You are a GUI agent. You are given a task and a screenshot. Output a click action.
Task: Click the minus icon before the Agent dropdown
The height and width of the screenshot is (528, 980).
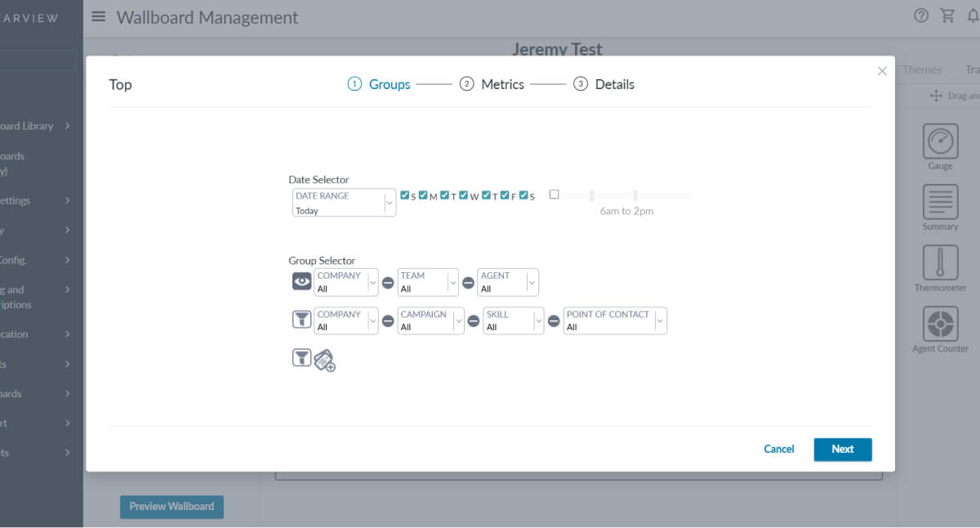point(468,282)
